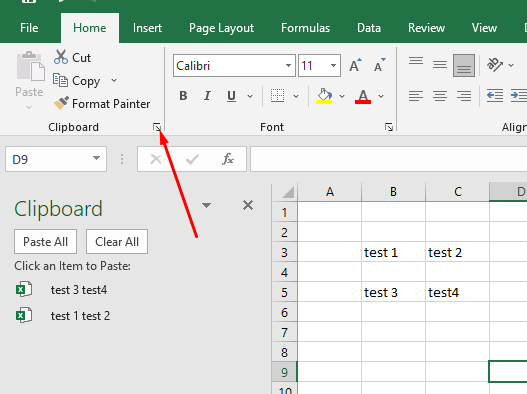Open the Name Box dropdown arrow
The height and width of the screenshot is (394, 527).
96,158
